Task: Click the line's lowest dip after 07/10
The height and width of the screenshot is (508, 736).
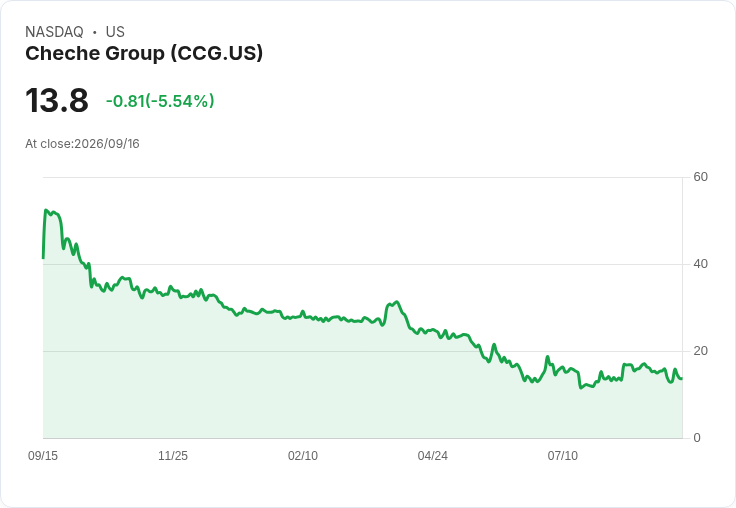Action: tap(581, 388)
